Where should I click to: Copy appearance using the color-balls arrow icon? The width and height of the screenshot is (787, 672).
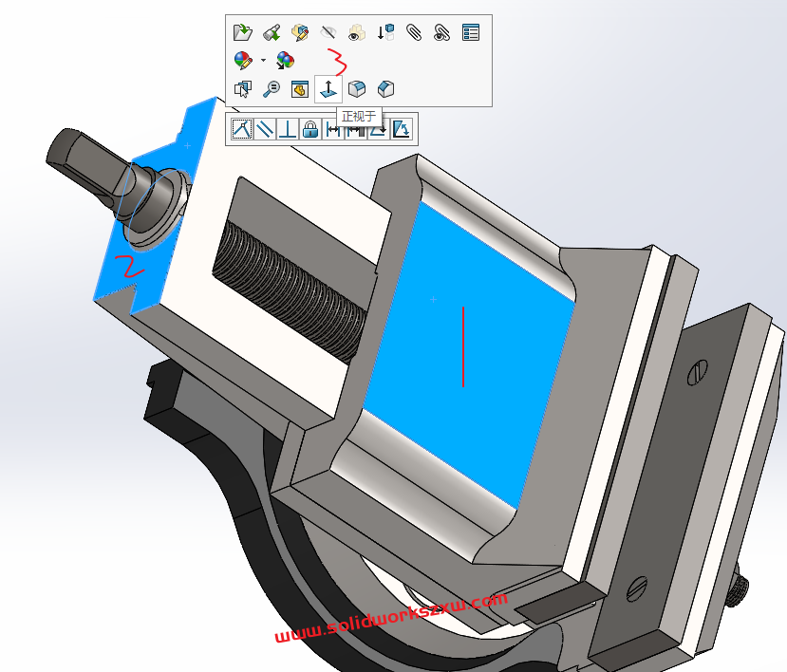tap(285, 61)
